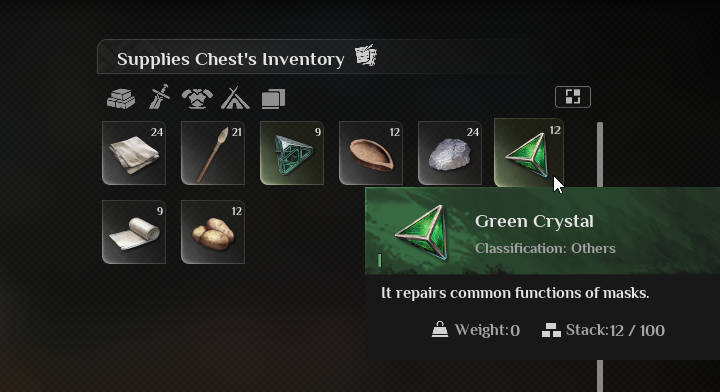
Task: Select the weapons filter sword icon
Action: point(159,97)
